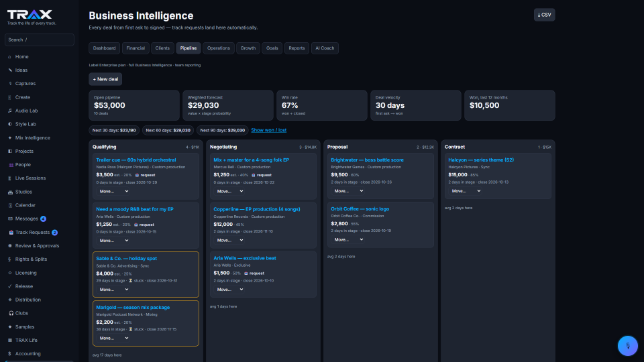Screen dimensions: 644x362
Task: Open Captures microphone icon in sidebar
Action: 10,84
